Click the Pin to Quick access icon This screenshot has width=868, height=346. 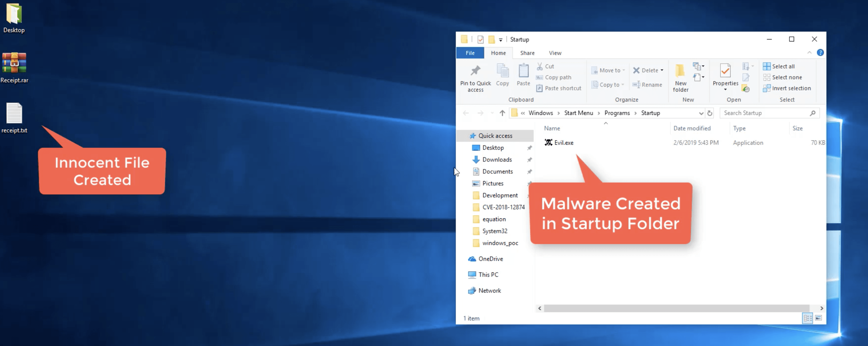click(475, 71)
